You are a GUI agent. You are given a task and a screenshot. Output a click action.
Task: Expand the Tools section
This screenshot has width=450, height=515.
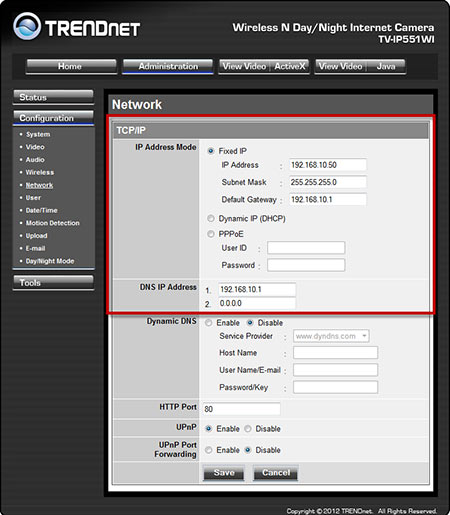tap(53, 282)
